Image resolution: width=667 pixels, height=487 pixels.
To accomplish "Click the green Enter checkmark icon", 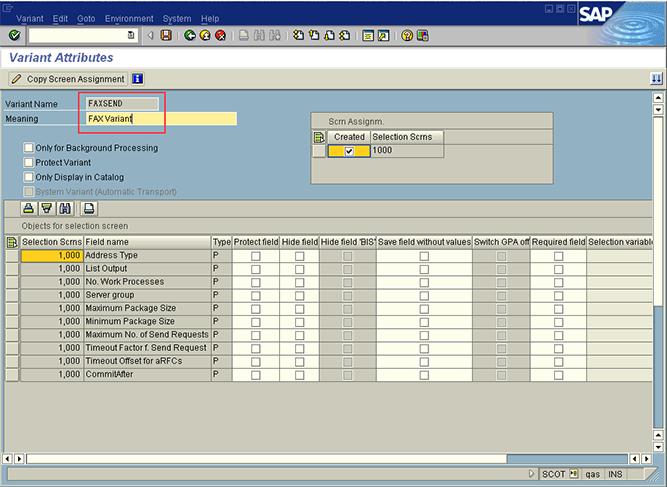I will coord(14,35).
